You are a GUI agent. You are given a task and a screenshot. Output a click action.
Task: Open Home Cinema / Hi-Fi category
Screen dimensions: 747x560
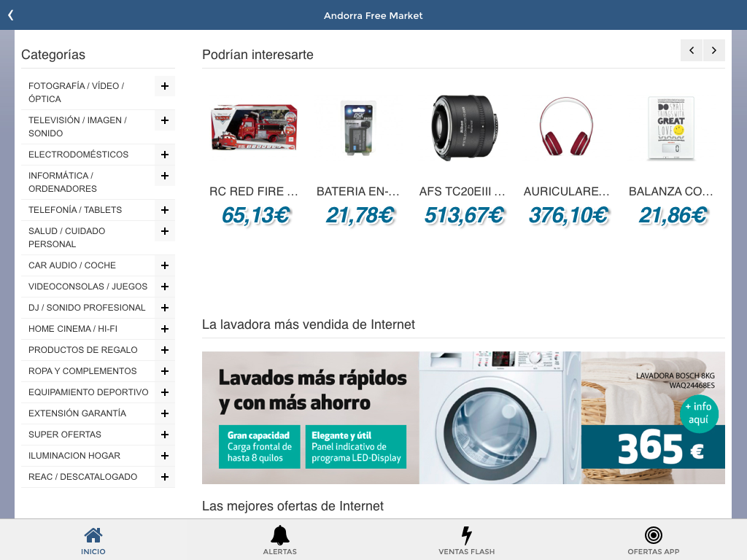click(x=73, y=329)
